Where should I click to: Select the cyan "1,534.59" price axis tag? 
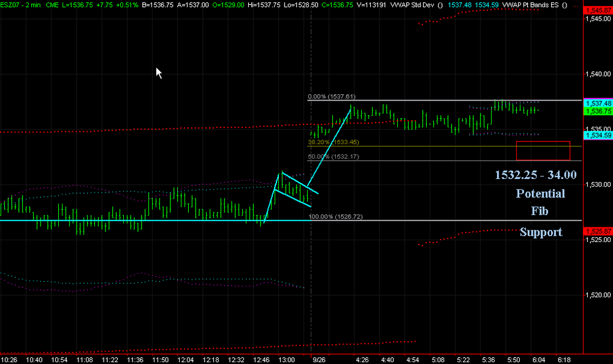point(598,135)
